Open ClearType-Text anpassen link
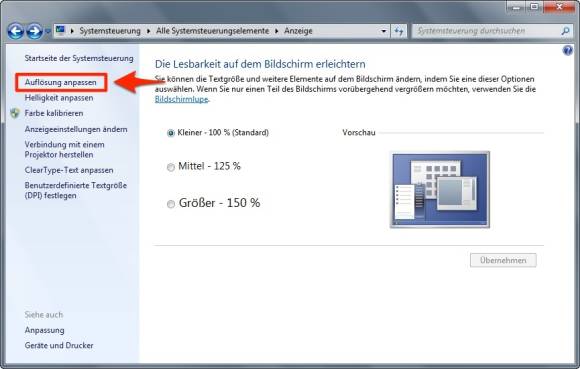Image resolution: width=580 pixels, height=369 pixels. pyautogui.click(x=69, y=170)
